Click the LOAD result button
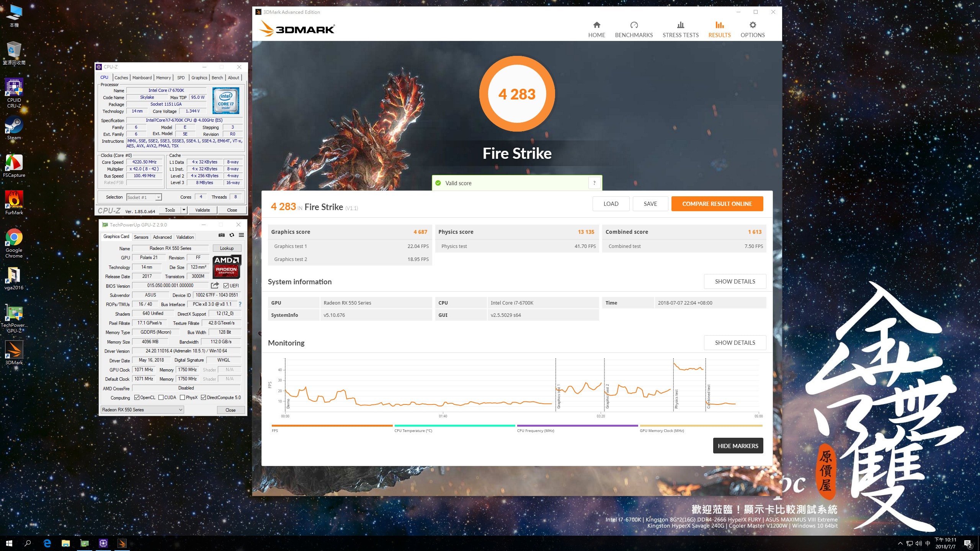The image size is (980, 551). pos(611,204)
